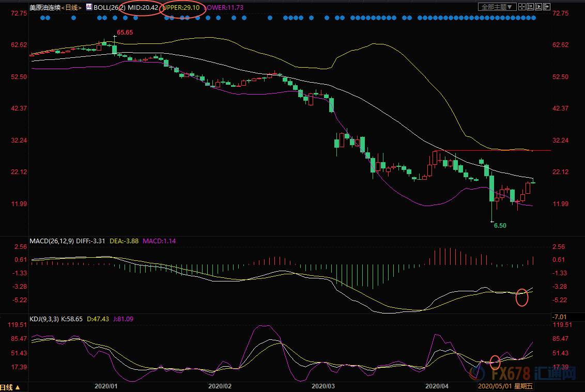Click the 6.50 low price label
The image size is (585, 392).
click(x=500, y=226)
